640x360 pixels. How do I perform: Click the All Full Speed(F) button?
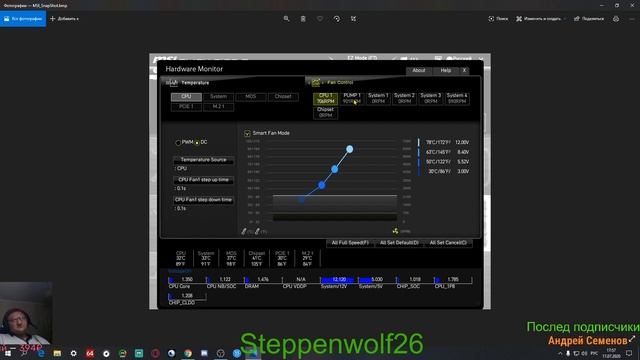click(350, 243)
